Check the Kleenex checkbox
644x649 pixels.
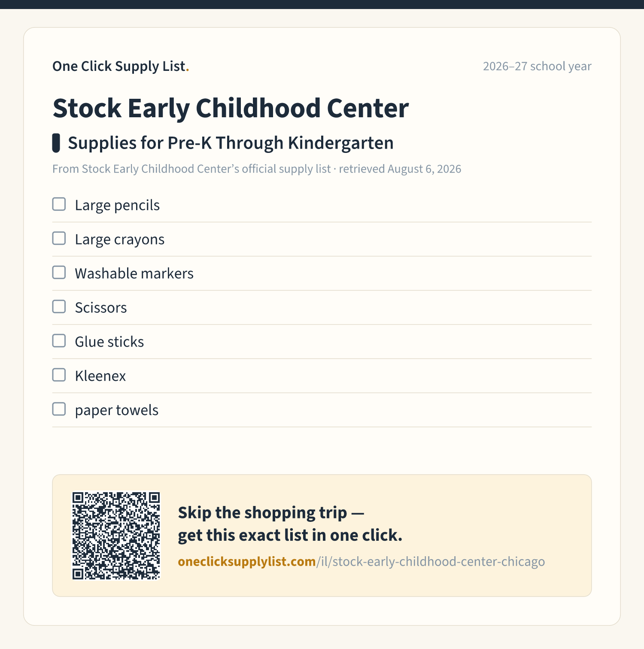pos(59,375)
